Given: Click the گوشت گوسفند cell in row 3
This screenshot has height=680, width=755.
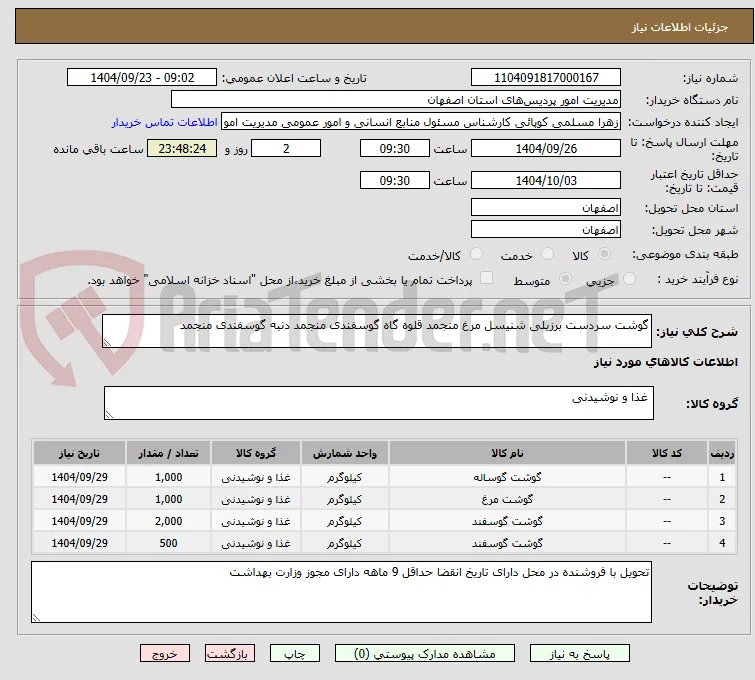Looking at the screenshot, I should click(508, 521).
